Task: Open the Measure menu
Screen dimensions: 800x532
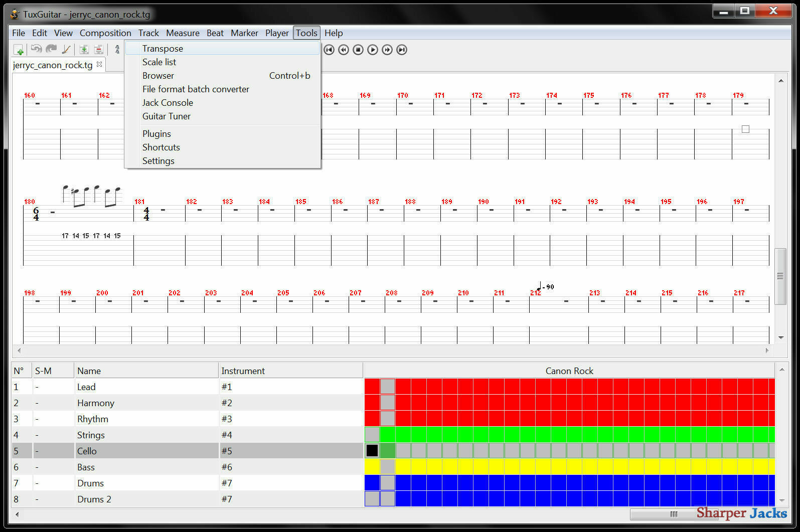Action: coord(183,33)
